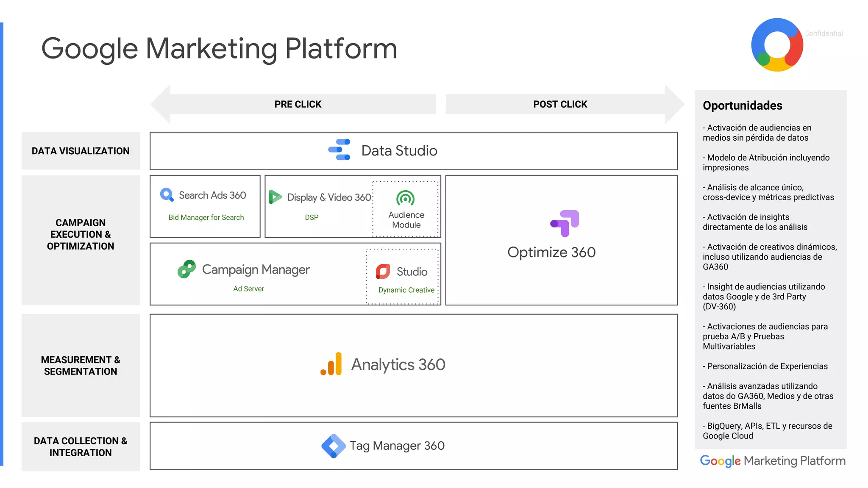This screenshot has width=868, height=488.
Task: Click the Analytics 360 bar-chart icon
Action: (x=331, y=364)
